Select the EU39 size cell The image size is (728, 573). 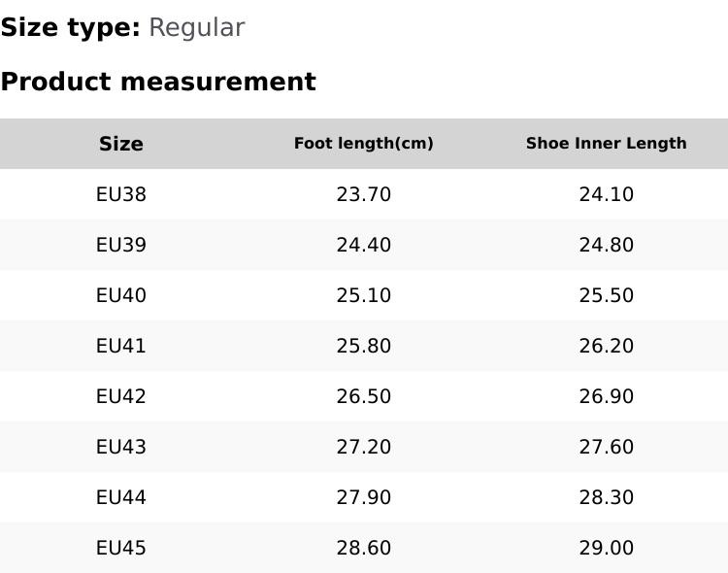(x=121, y=245)
